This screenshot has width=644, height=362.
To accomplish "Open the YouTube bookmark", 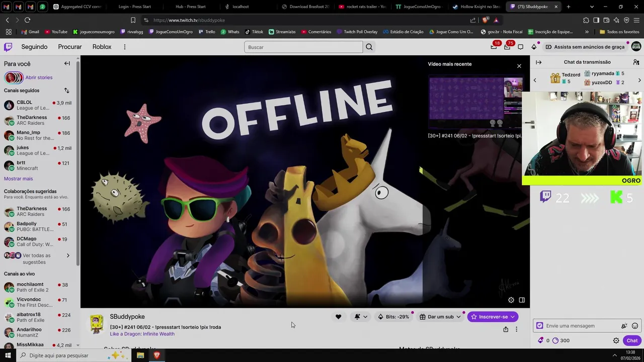I will pos(56,32).
